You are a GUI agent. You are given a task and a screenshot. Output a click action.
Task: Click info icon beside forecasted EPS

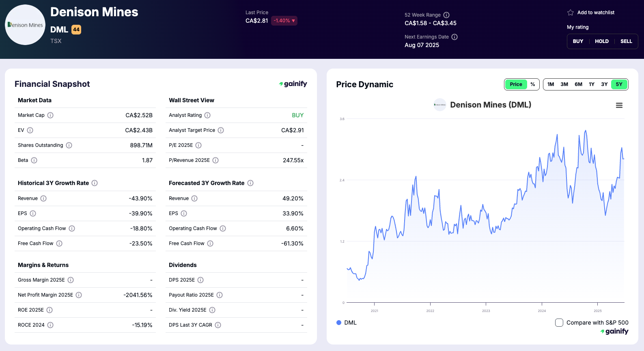click(x=184, y=213)
